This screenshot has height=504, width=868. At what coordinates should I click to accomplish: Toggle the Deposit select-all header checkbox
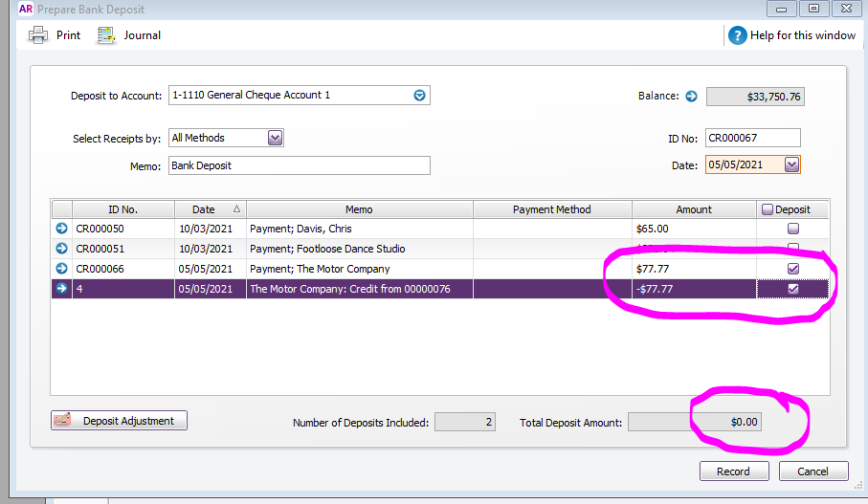(x=767, y=209)
